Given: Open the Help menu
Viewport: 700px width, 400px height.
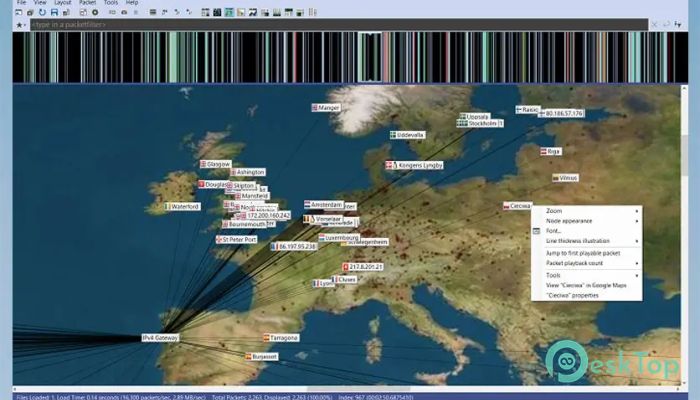Looking at the screenshot, I should (132, 3).
